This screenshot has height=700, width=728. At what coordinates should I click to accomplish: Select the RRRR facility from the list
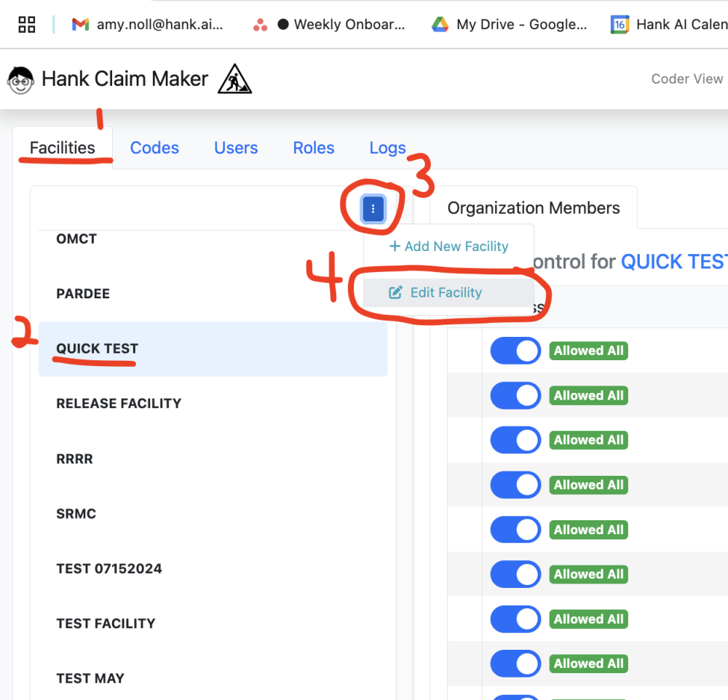click(76, 458)
